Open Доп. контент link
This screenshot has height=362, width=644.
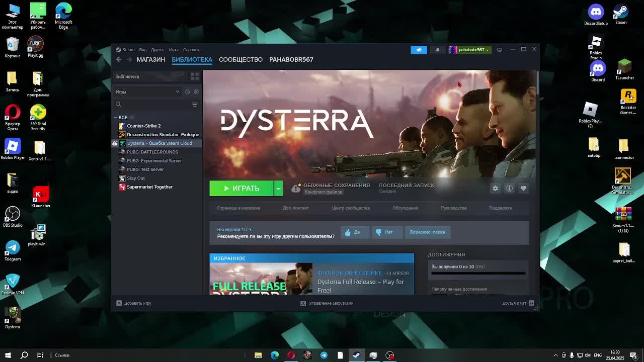tap(296, 208)
